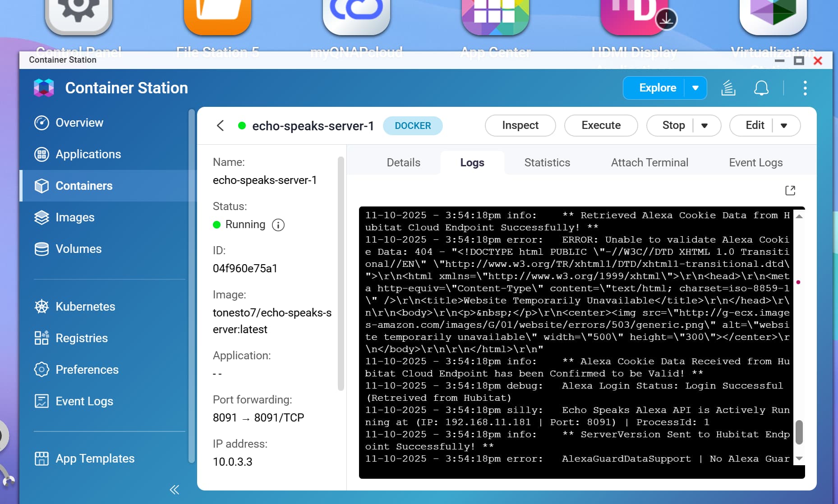Image resolution: width=838 pixels, height=504 pixels.
Task: Click the Running status info icon
Action: (x=278, y=225)
